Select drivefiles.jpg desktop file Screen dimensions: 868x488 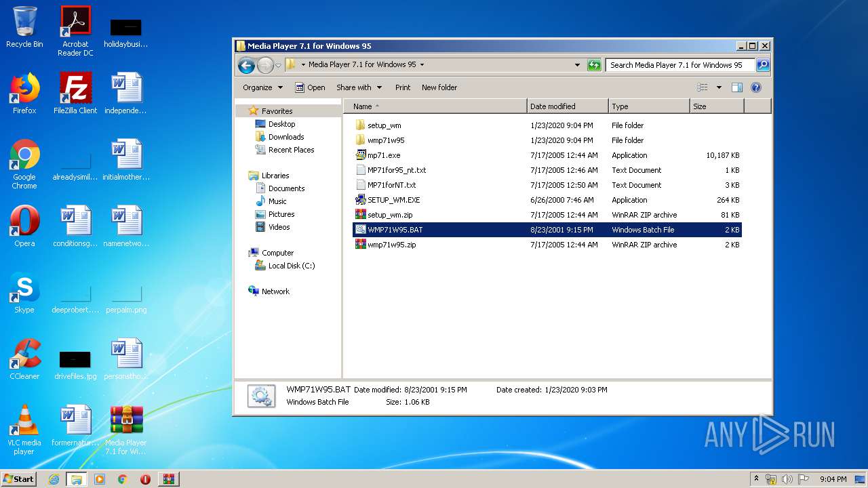[75, 365]
